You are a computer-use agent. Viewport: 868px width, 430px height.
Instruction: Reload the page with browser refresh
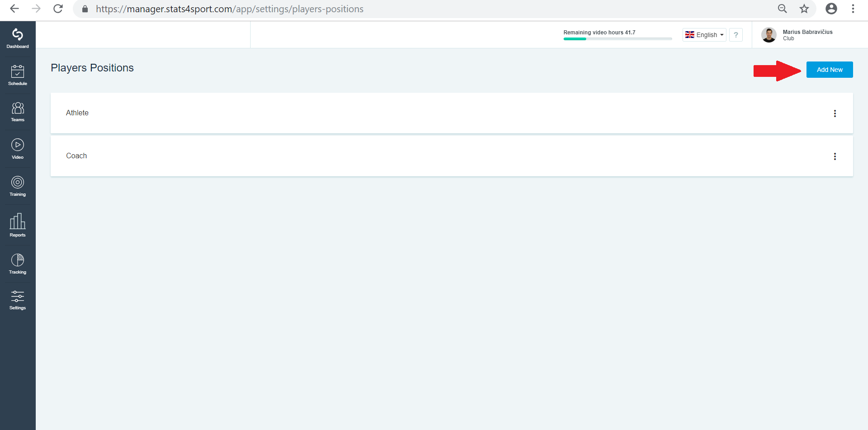click(58, 9)
